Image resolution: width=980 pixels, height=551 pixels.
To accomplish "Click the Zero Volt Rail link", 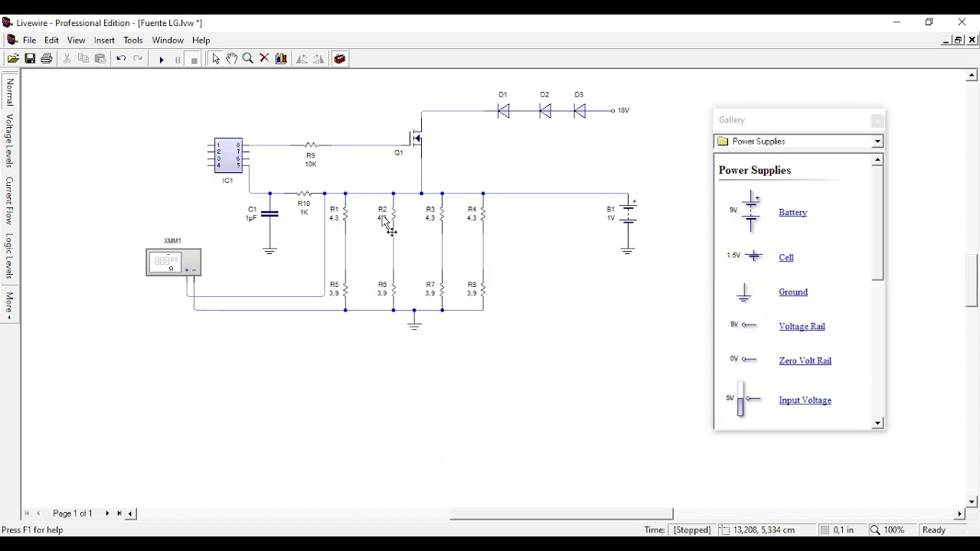I will point(805,360).
